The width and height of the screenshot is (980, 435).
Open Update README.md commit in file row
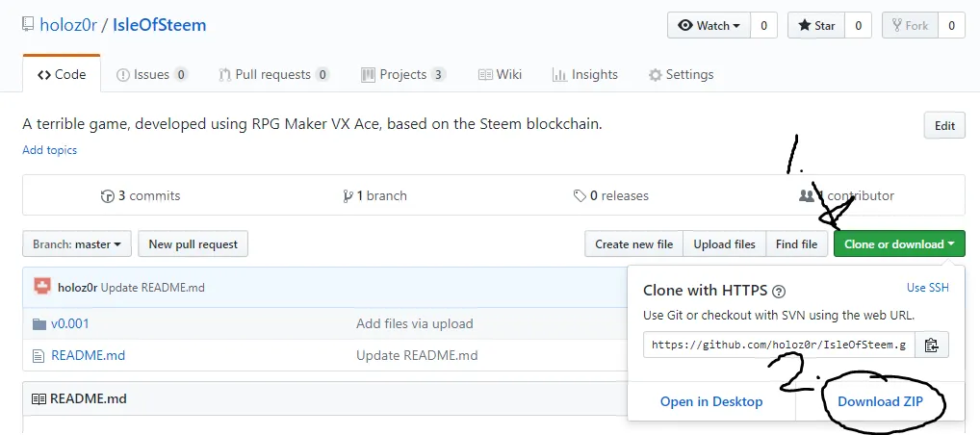(x=417, y=355)
